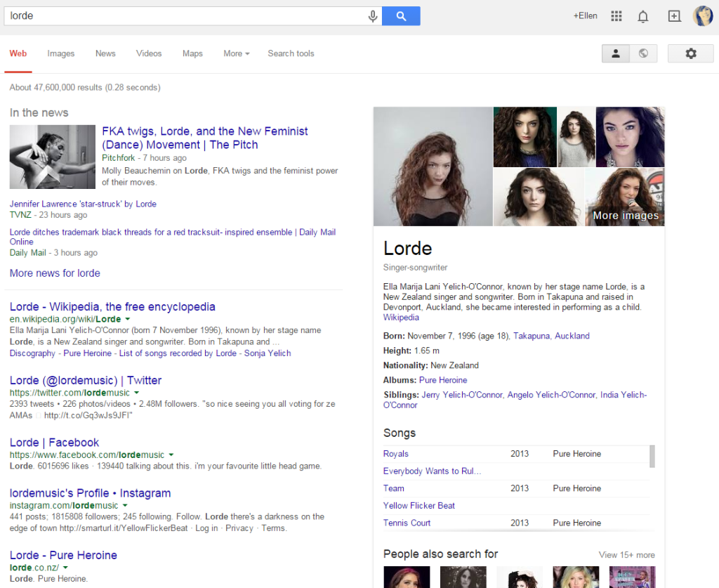Image resolution: width=719 pixels, height=588 pixels.
Task: Click the More images thumbnail
Action: tap(624, 197)
